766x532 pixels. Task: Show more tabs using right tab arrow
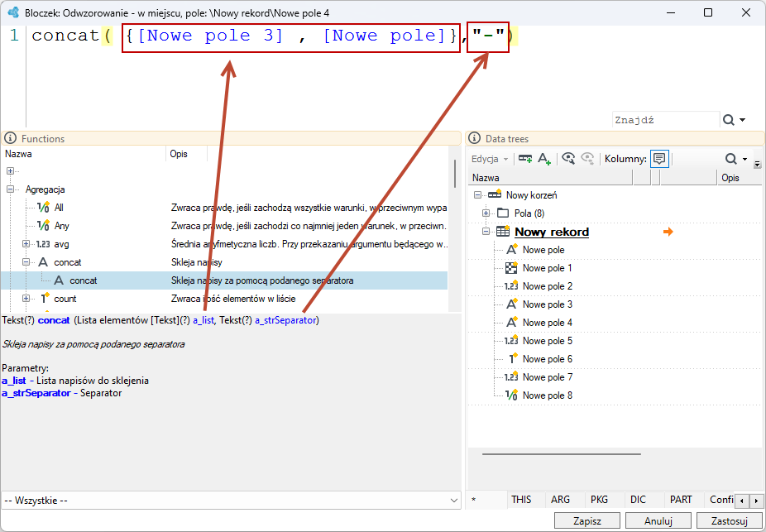756,501
